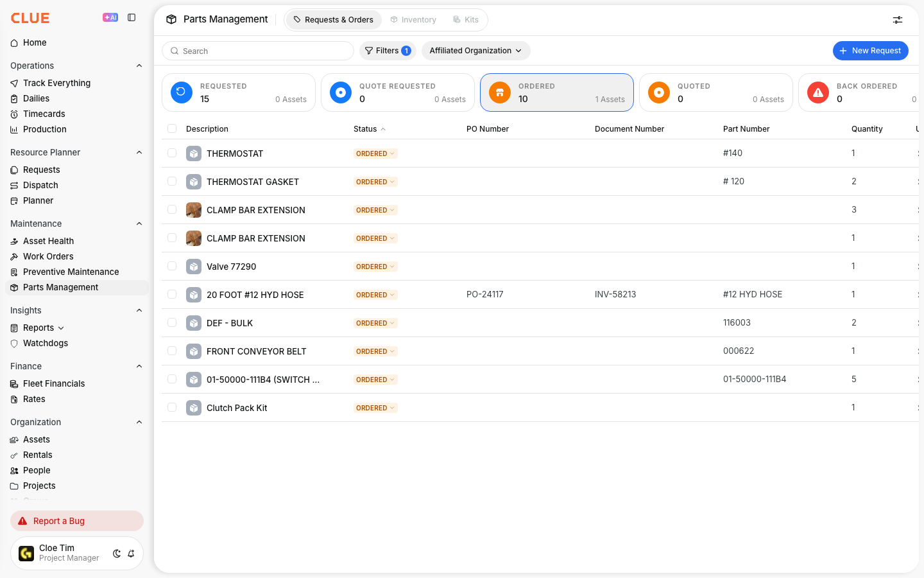Check the FRONT CONVEYOR BELT row checkbox
This screenshot has width=924, height=578.
pos(172,351)
